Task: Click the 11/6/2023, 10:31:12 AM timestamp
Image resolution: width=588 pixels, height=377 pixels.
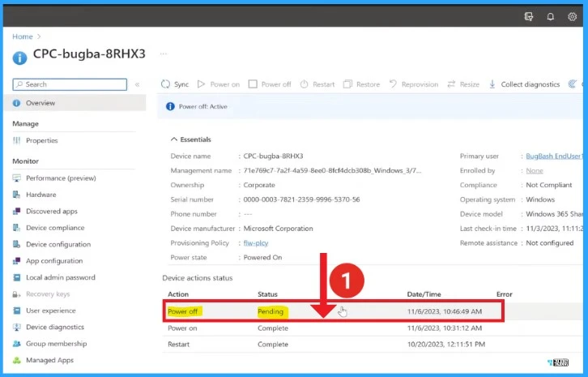Action: coord(445,328)
